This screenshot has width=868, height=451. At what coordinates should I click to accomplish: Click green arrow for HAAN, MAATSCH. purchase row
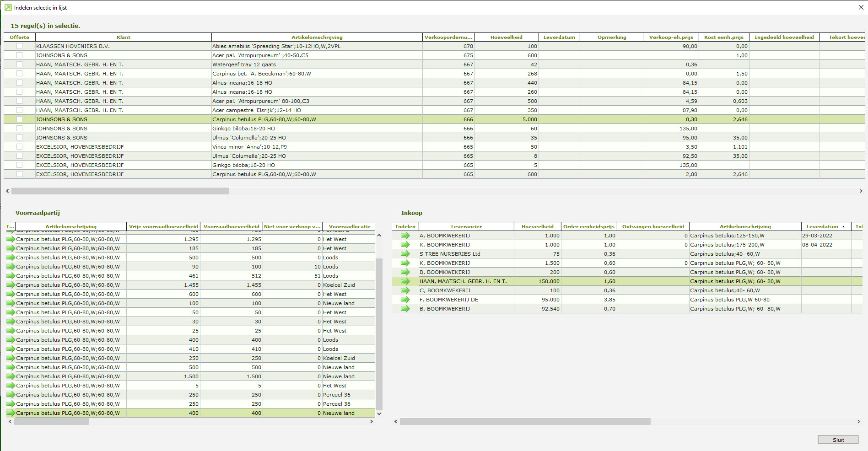click(x=405, y=281)
